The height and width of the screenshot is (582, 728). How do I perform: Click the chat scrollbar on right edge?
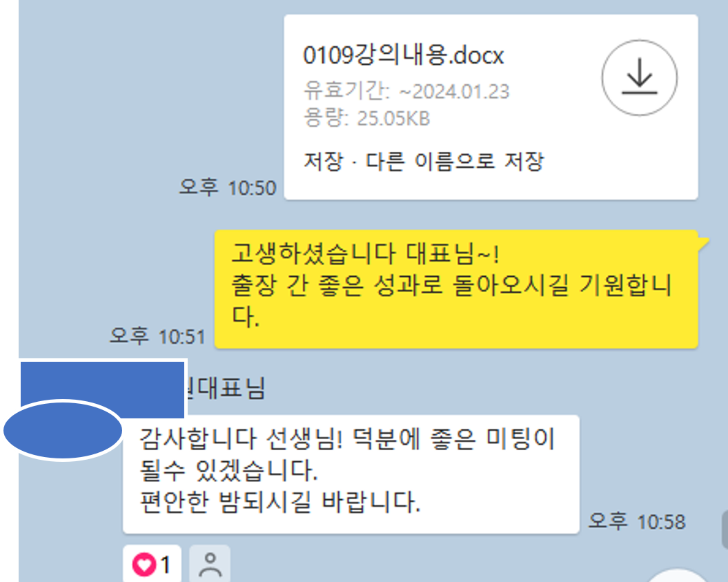point(725,529)
